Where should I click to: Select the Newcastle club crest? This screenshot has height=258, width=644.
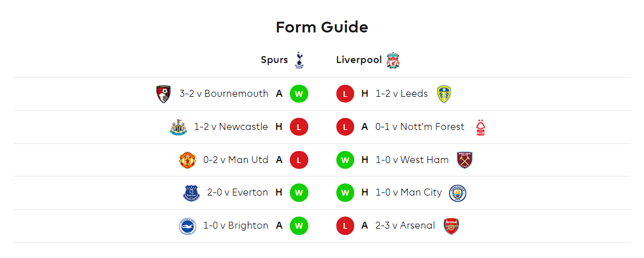178,127
